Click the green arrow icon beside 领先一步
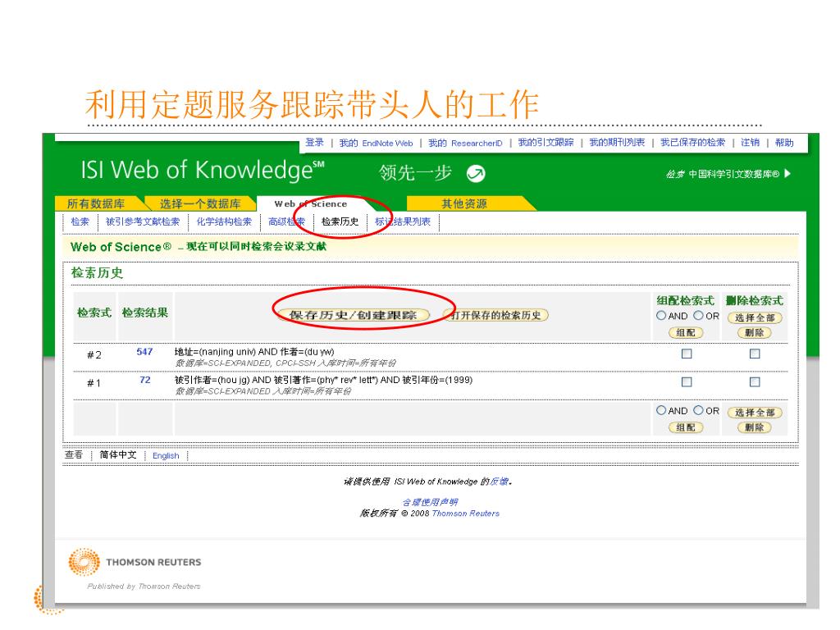 point(476,173)
